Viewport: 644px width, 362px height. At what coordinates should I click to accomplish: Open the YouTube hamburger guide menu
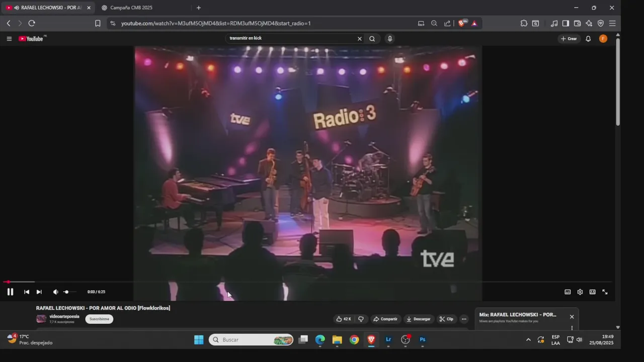(9, 39)
